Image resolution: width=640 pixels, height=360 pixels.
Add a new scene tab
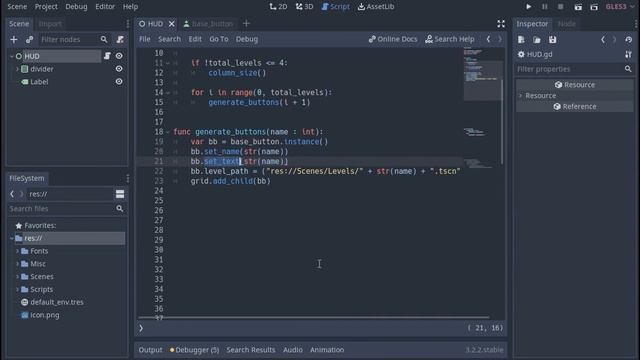[x=246, y=24]
